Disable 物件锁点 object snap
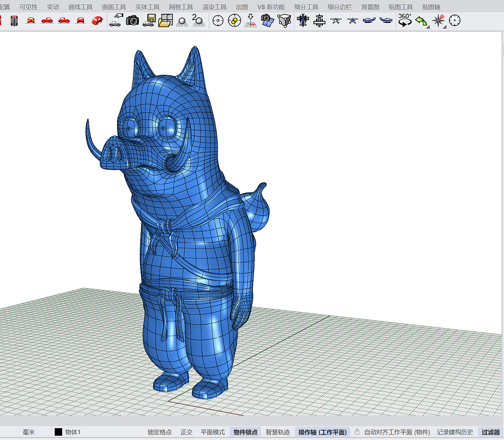This screenshot has height=440, width=504. 245,432
